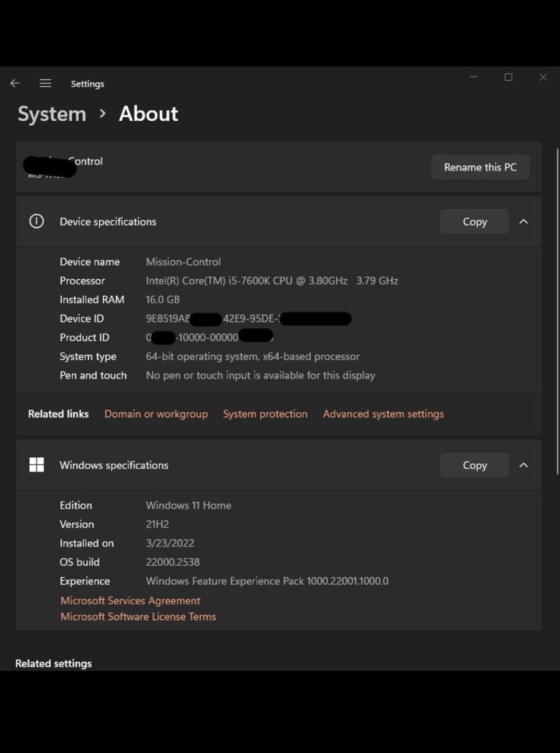Open the hamburger navigation menu
Viewport: 560px width, 753px height.
45,83
